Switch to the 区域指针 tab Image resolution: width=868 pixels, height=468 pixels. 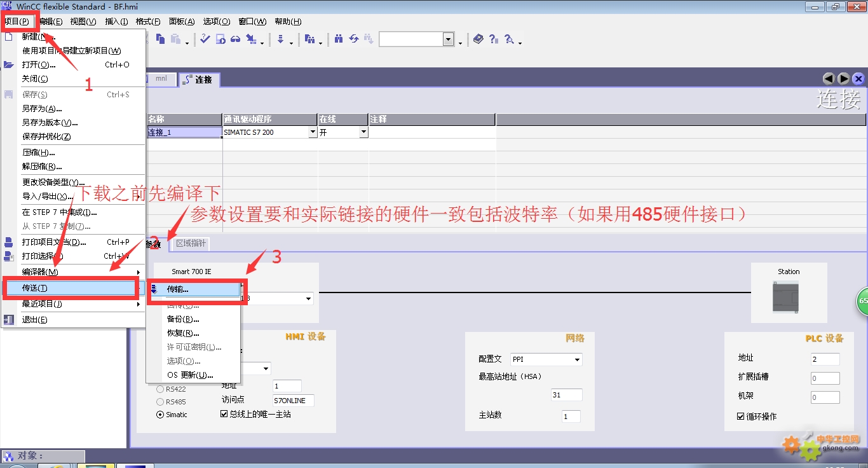[191, 244]
